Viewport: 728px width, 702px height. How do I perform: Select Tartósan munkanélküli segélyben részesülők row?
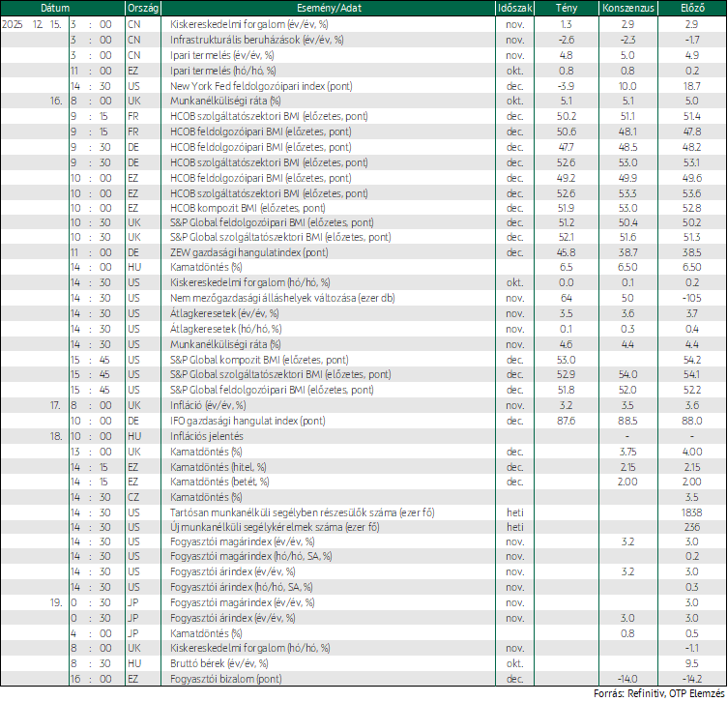tap(364, 512)
